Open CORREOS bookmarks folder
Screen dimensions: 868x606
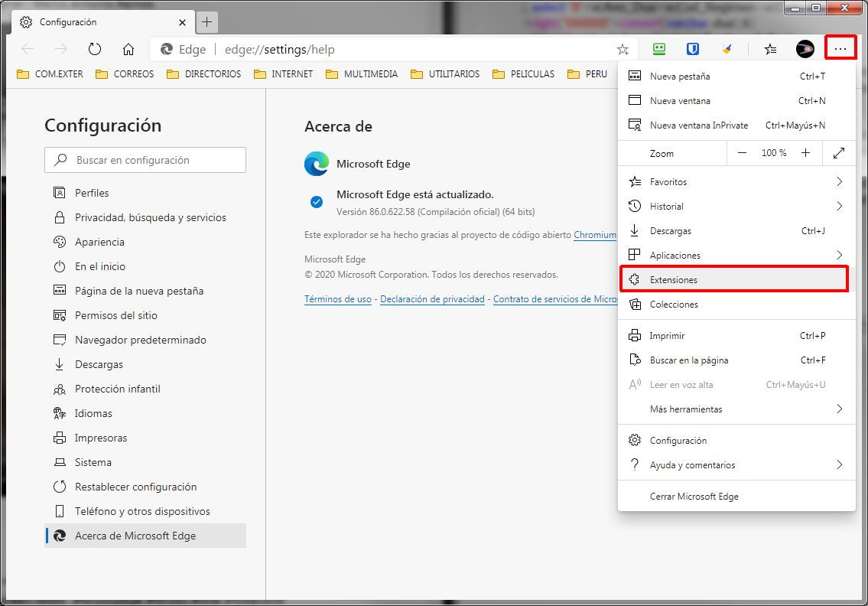click(125, 73)
